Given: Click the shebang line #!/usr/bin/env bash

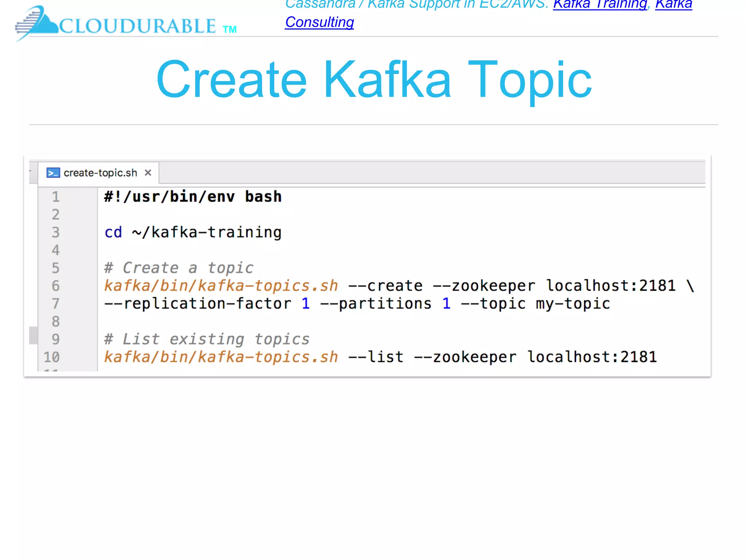Looking at the screenshot, I should pos(193,197).
